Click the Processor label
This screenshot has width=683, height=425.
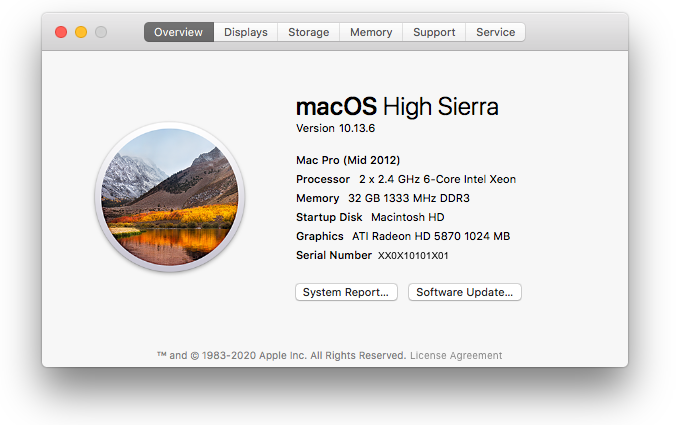(x=323, y=179)
